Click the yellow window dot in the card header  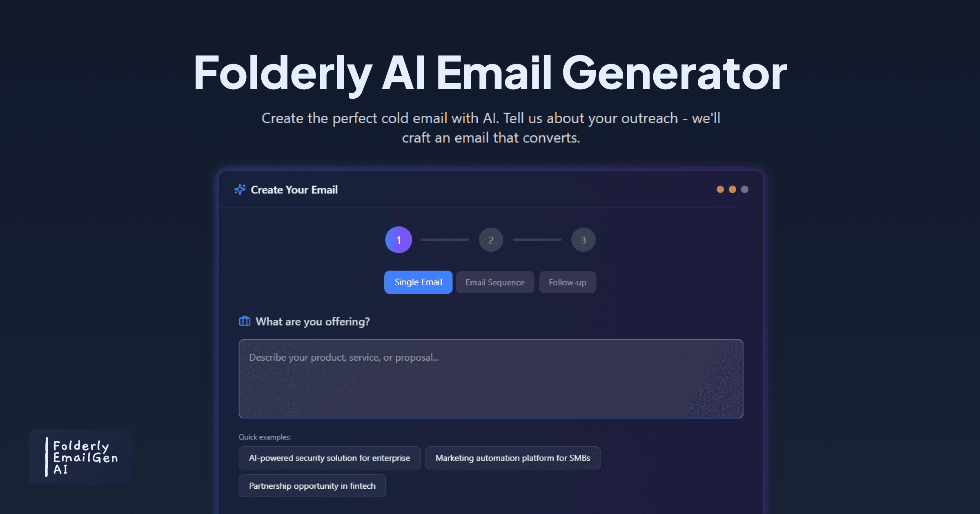pos(733,189)
